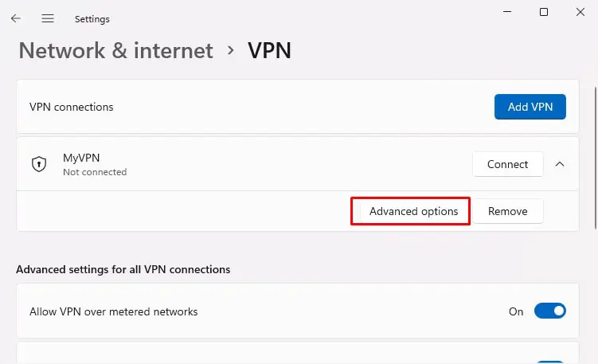Collapse the MyVPN connection details

coord(559,164)
